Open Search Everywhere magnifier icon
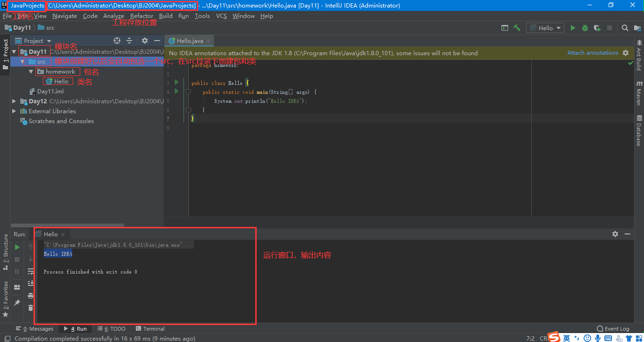The image size is (644, 342). point(625,28)
